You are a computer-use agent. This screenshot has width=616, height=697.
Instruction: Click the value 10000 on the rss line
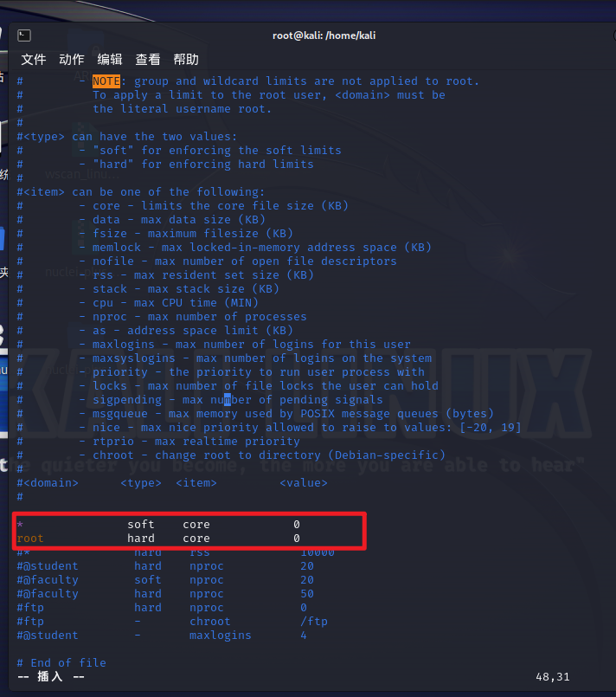[x=318, y=552]
